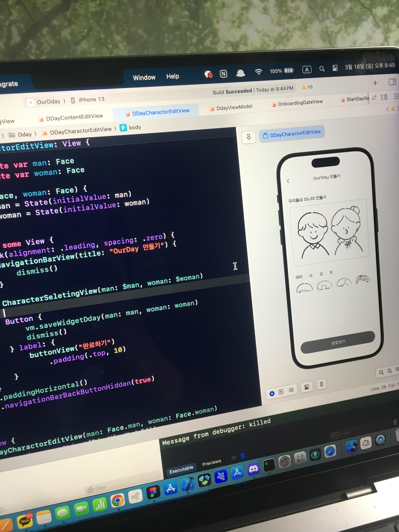Pick the second hair style thumbnail

(324, 285)
